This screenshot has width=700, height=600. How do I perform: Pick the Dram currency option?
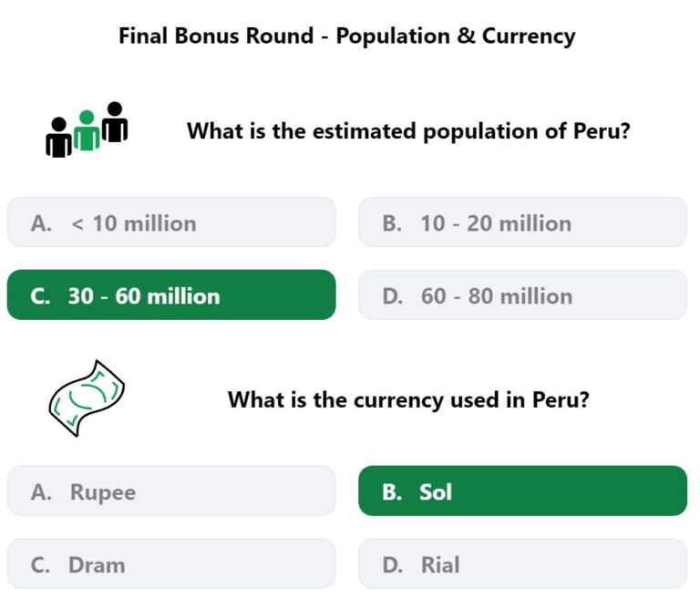[171, 564]
